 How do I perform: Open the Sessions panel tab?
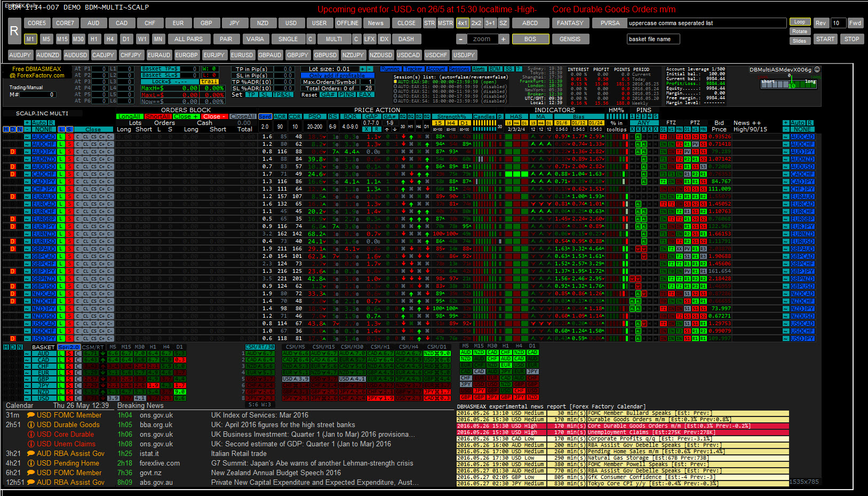(x=459, y=69)
